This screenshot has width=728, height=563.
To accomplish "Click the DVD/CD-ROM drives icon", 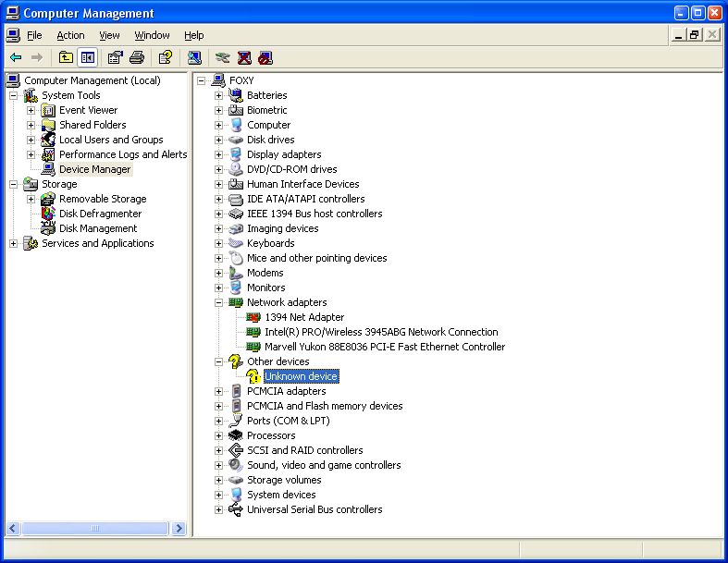I will pos(236,169).
